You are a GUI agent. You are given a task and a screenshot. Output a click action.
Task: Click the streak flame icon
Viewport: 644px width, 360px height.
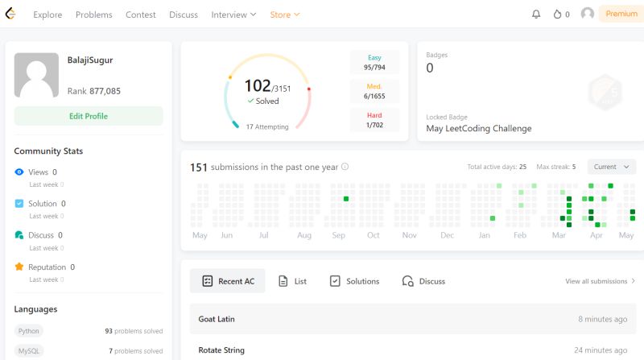(x=557, y=14)
